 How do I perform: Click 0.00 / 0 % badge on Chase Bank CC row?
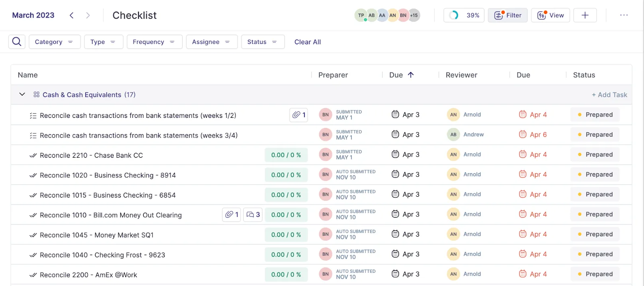click(286, 155)
